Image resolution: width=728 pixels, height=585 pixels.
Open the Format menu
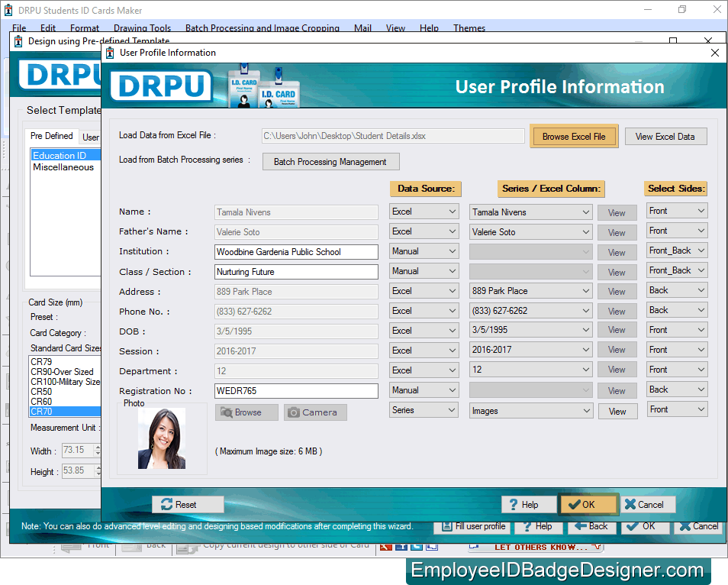click(x=85, y=28)
